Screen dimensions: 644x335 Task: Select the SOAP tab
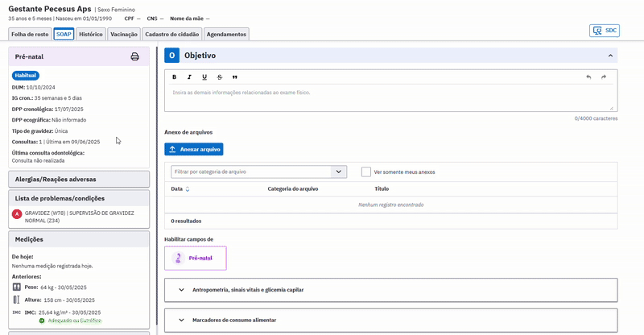point(64,34)
